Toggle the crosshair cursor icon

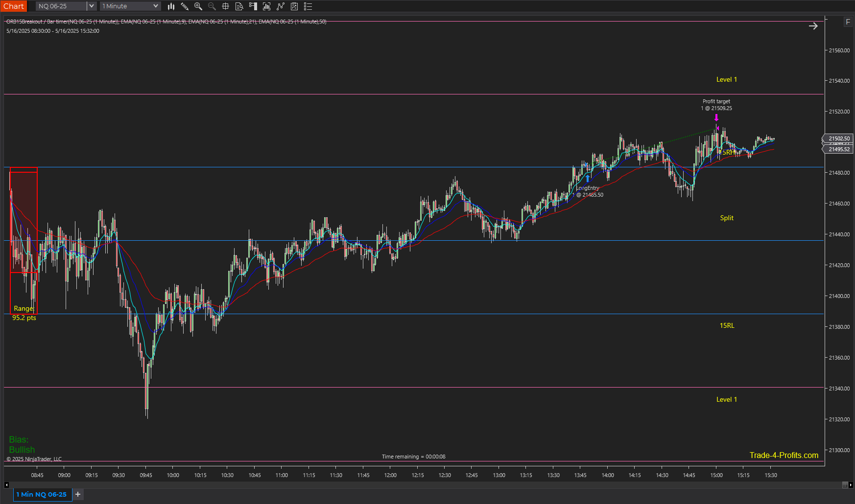(226, 6)
